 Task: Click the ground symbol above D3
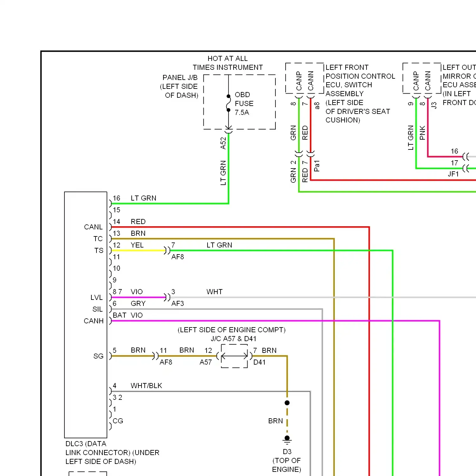pyautogui.click(x=287, y=440)
